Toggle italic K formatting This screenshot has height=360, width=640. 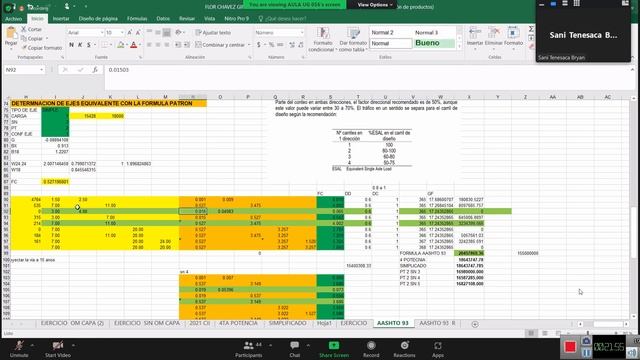tap(80, 45)
